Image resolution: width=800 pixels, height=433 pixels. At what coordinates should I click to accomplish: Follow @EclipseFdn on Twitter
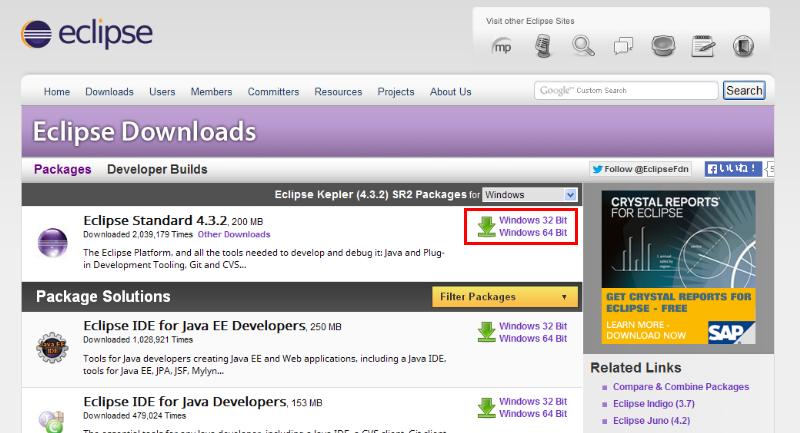point(640,169)
